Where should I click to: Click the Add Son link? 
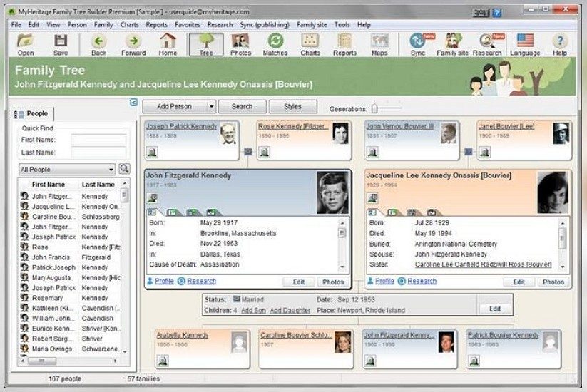point(253,311)
